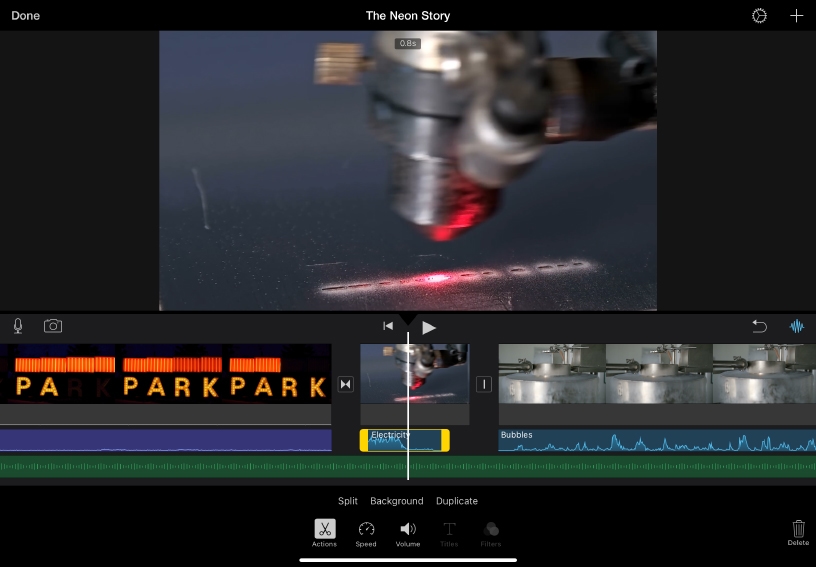Select the Actions scissors tool
The height and width of the screenshot is (567, 816).
tap(324, 530)
